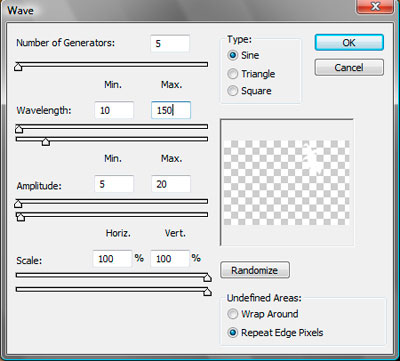Click the horizontal Scale slider handle
Viewport: 400px width, 361px height.
[207, 278]
